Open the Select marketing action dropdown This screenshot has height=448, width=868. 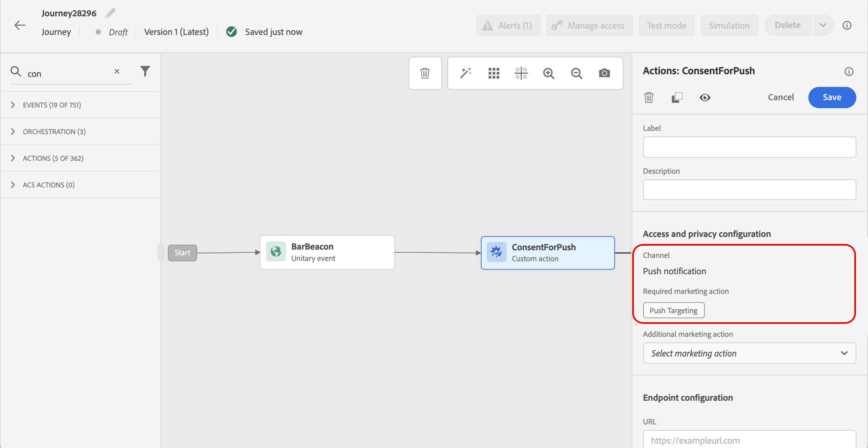(749, 353)
